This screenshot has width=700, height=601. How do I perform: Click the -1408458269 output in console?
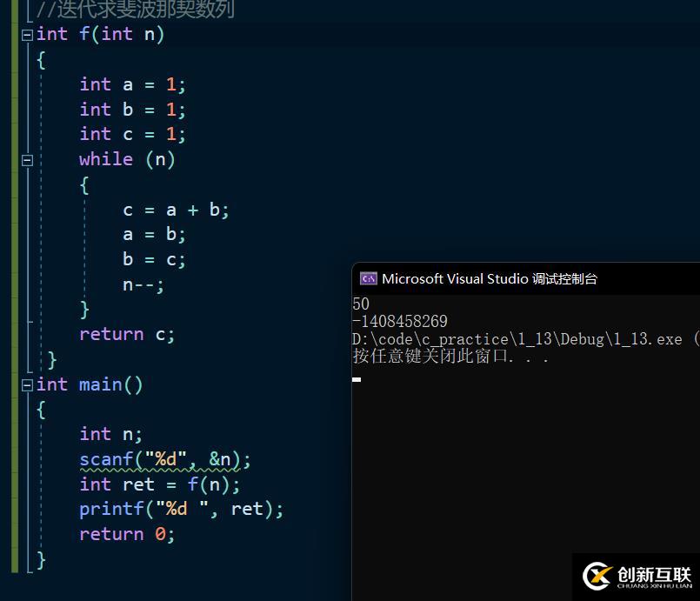point(400,321)
